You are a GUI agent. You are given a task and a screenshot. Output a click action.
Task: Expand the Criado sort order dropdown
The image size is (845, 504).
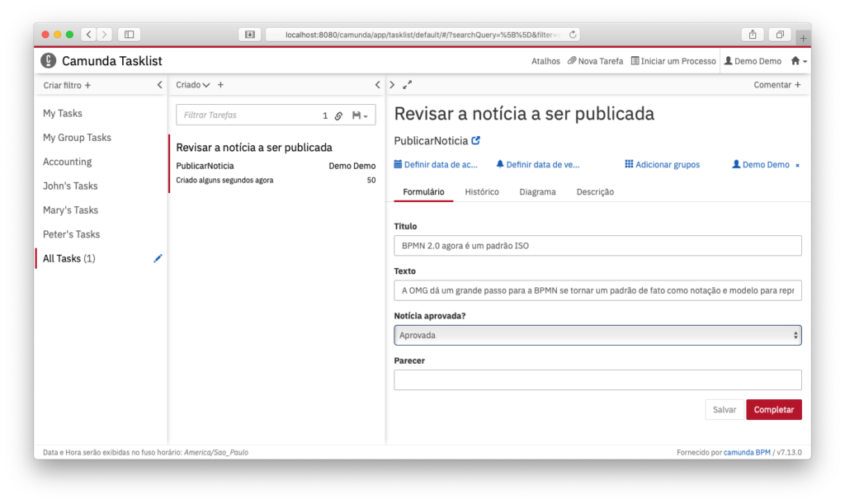click(194, 85)
